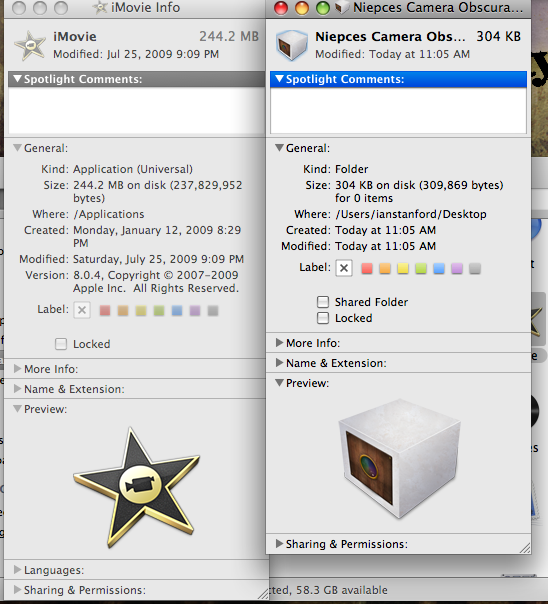Select blue label in Niepces window
This screenshot has width=548, height=604.
click(x=439, y=268)
